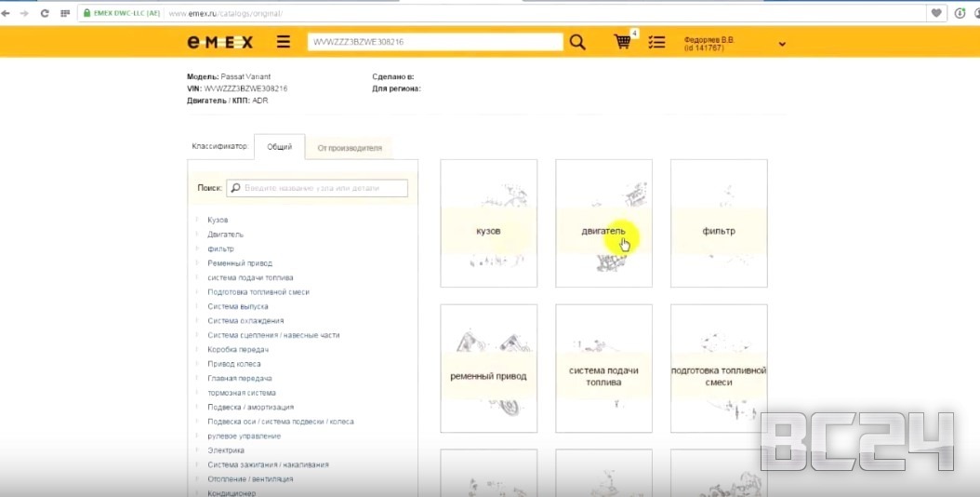980x497 pixels.
Task: Expand the Кузов tree node arrow
Action: coord(197,220)
